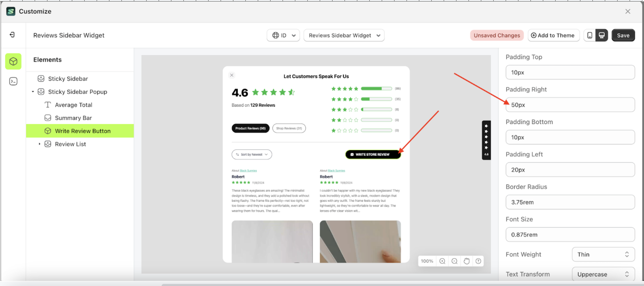Open the code/console icon below Elements

point(13,81)
